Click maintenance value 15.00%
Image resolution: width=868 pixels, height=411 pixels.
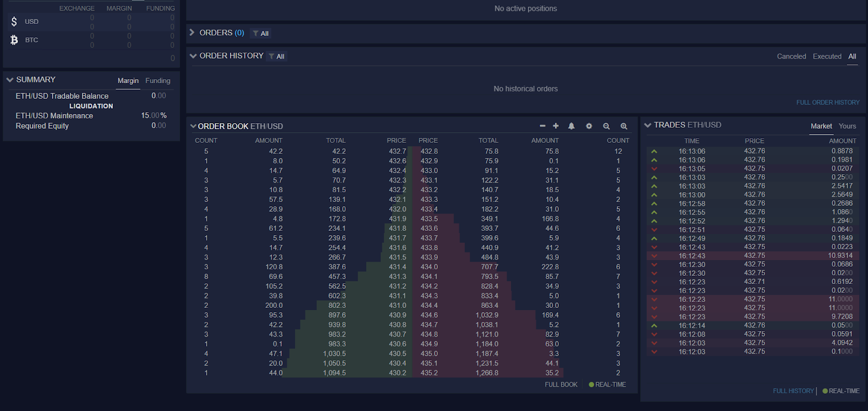coord(154,116)
